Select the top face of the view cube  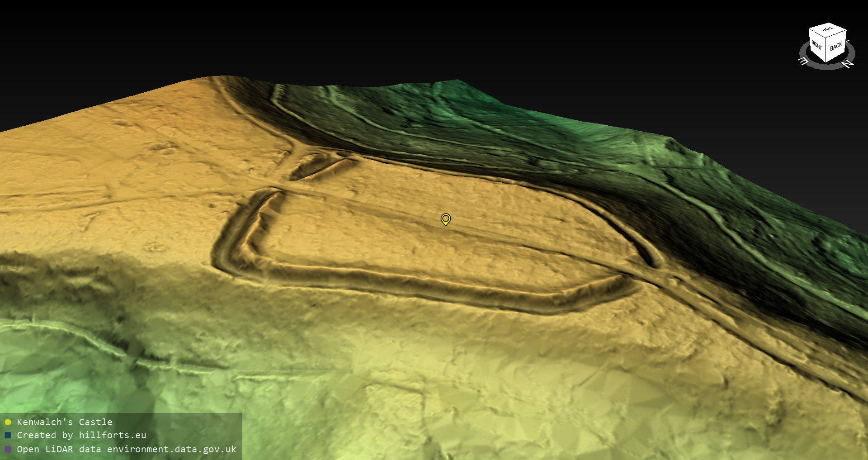[x=828, y=30]
